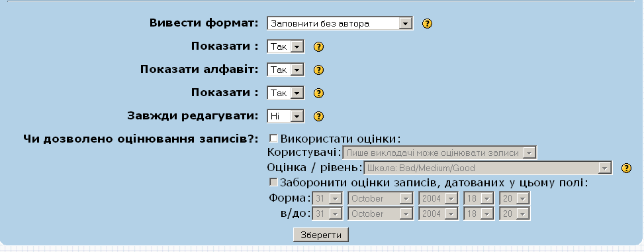Open the Форма row year dropdown
This screenshot has height=252, width=644.
click(x=439, y=198)
